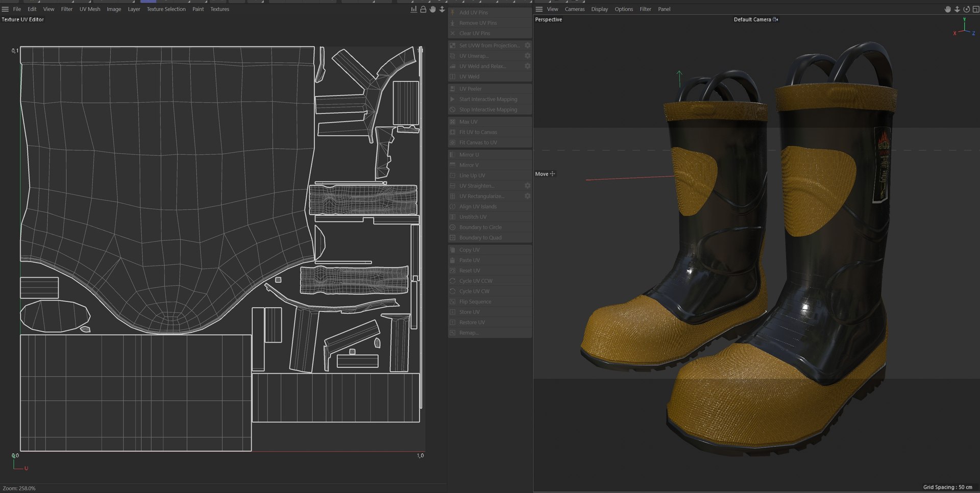The width and height of the screenshot is (980, 493).
Task: Click the Mirror U command
Action: click(490, 155)
